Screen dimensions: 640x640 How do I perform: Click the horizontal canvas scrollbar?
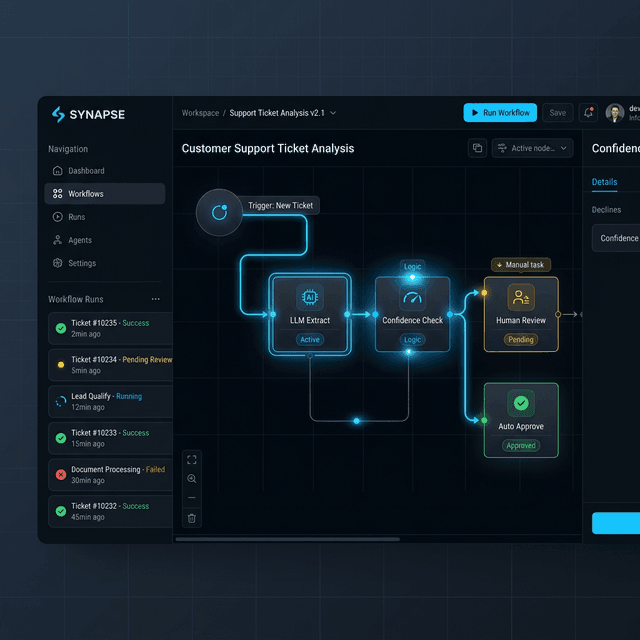(x=287, y=539)
